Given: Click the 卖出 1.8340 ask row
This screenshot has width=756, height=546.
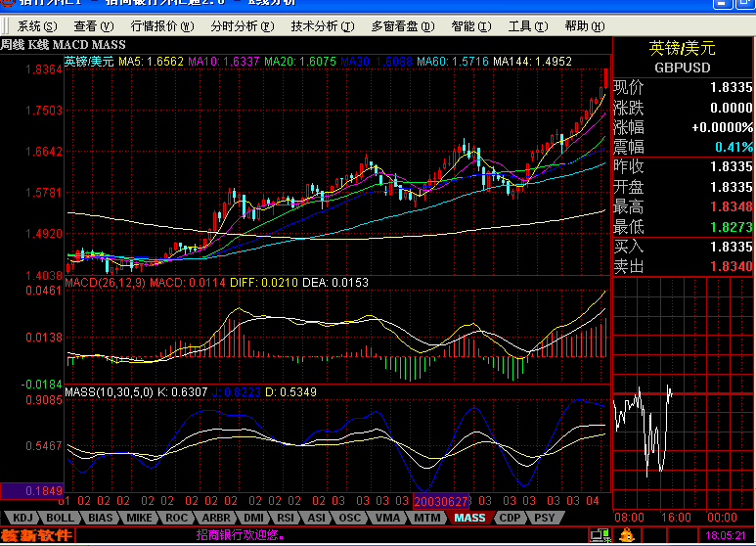Looking at the screenshot, I should coord(683,266).
